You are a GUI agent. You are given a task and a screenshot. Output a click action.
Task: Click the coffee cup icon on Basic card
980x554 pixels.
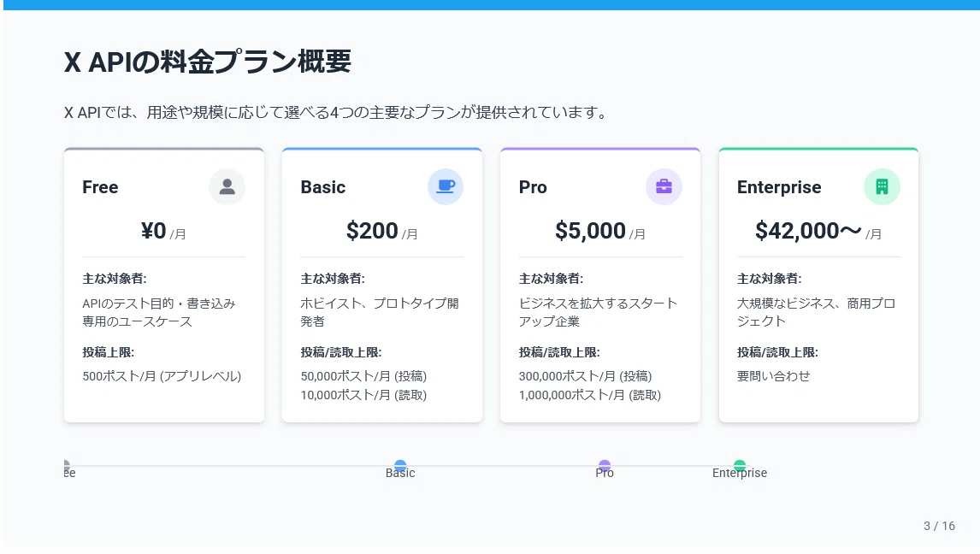tap(445, 186)
